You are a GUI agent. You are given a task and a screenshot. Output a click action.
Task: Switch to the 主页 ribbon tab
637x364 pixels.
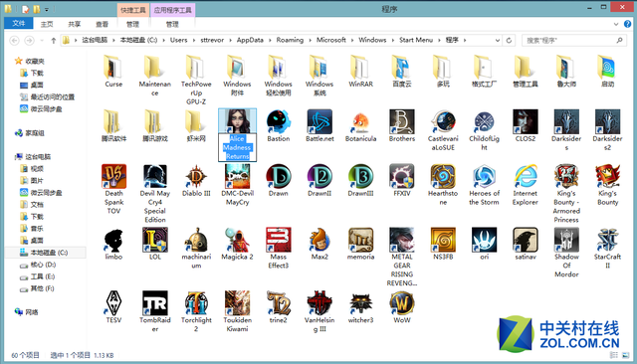coord(47,24)
